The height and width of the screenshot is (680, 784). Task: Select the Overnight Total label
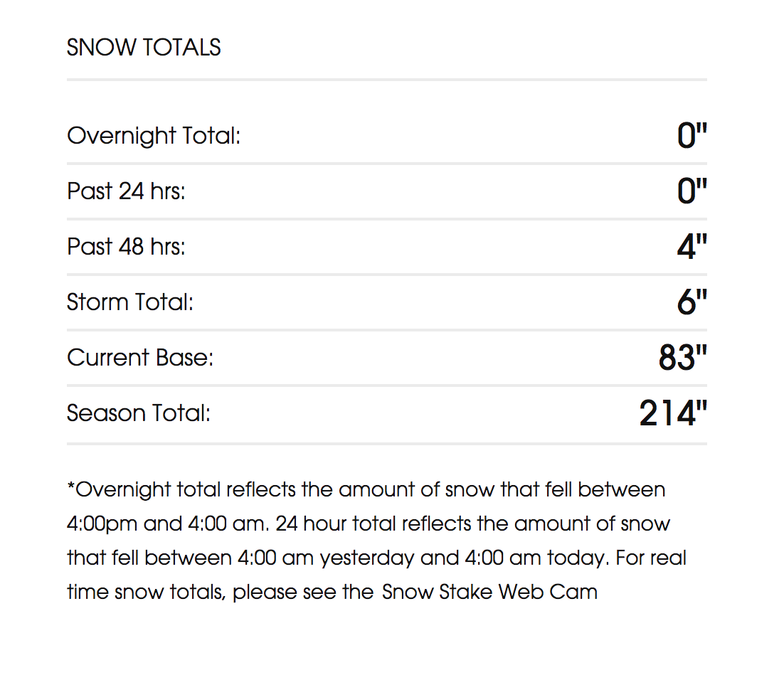pos(154,136)
